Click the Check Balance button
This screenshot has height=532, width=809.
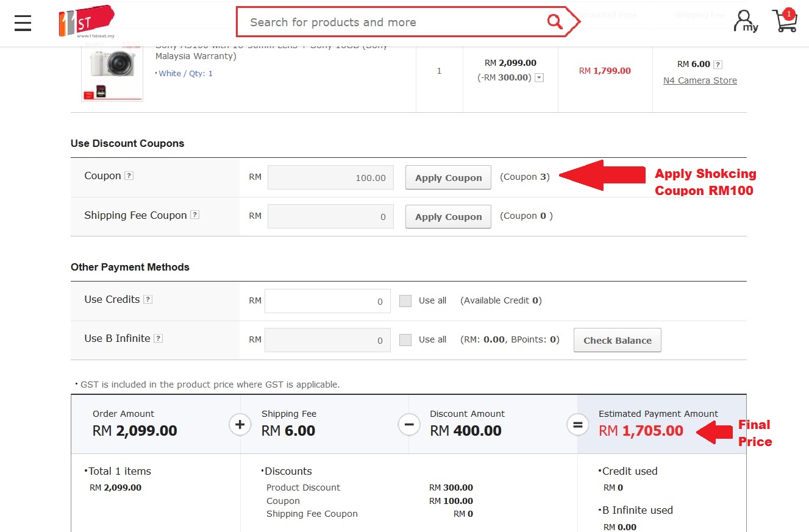(617, 341)
